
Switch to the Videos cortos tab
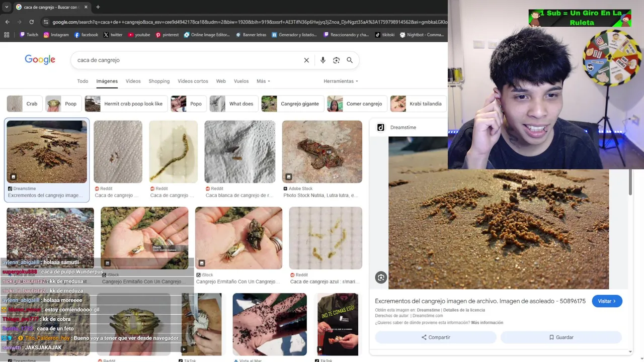[193, 81]
